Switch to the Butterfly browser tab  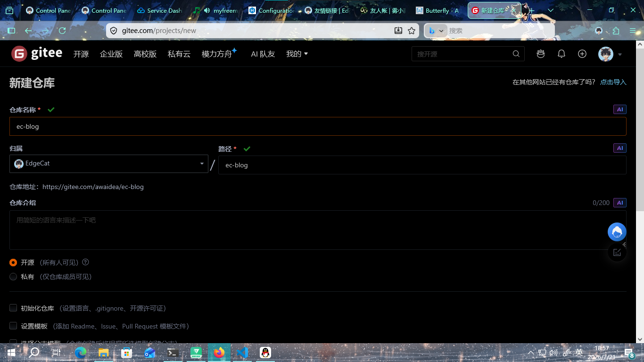pyautogui.click(x=438, y=10)
